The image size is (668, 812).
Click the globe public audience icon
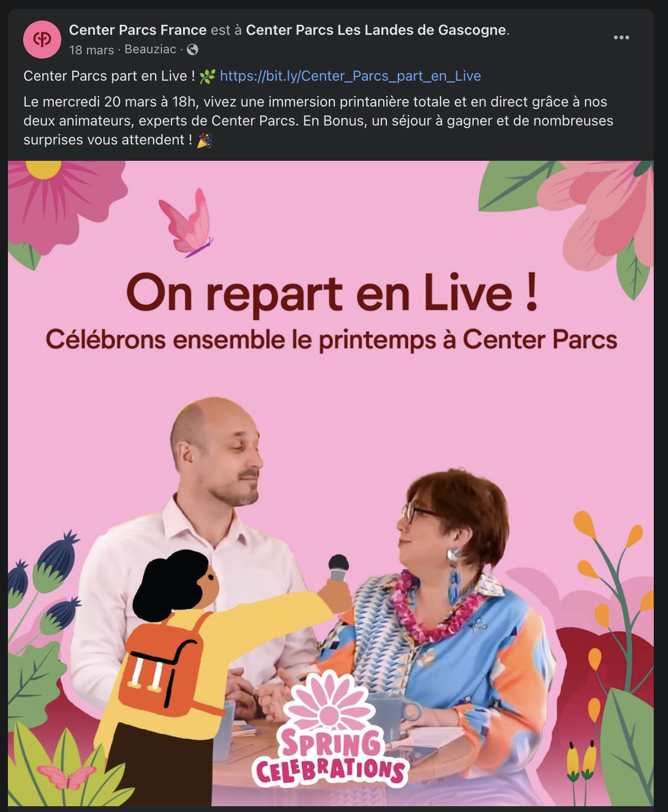[193, 50]
